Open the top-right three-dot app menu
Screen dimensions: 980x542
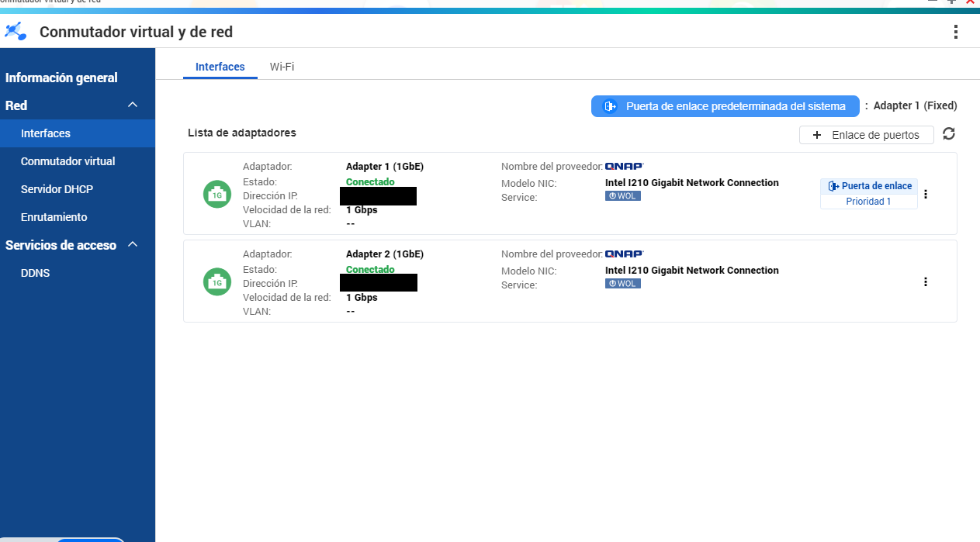pos(955,32)
